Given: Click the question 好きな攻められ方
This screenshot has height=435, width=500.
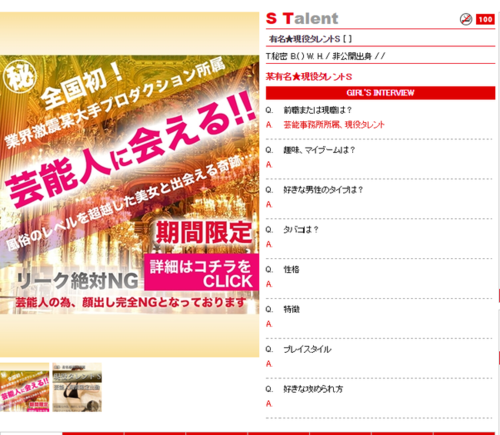Looking at the screenshot, I should (x=313, y=389).
